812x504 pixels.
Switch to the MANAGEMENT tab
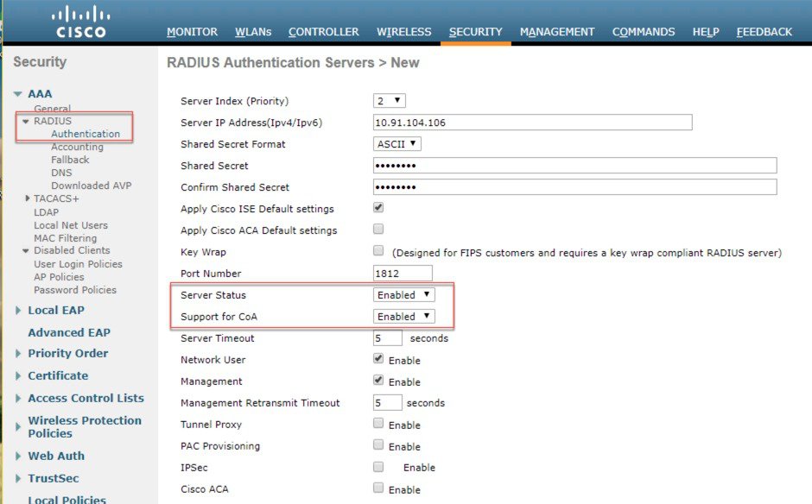coord(556,31)
